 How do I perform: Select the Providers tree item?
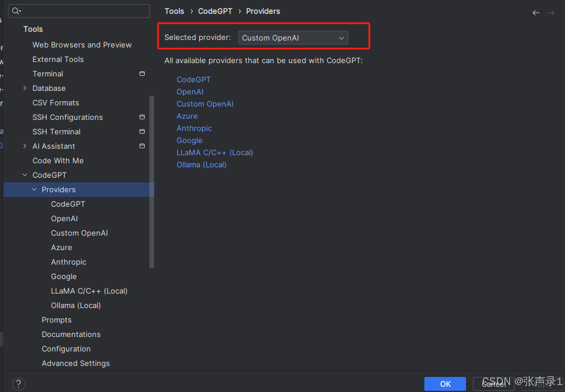click(x=79, y=189)
